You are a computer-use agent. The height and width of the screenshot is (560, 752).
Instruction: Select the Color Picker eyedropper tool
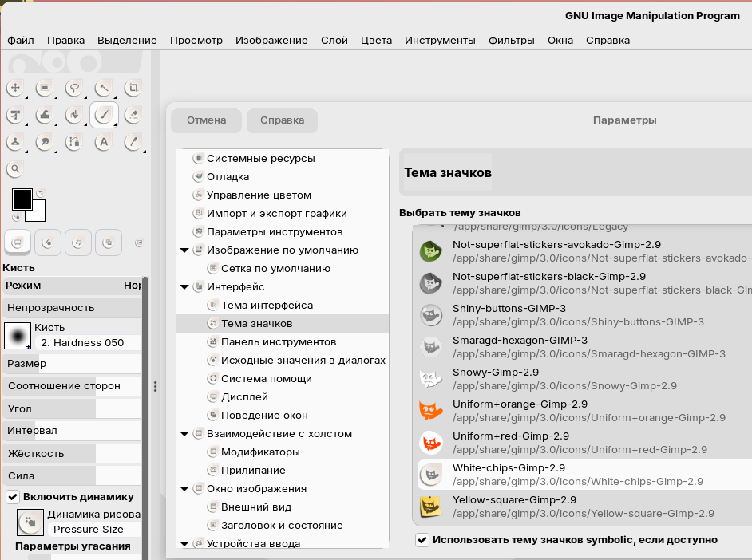[x=133, y=142]
